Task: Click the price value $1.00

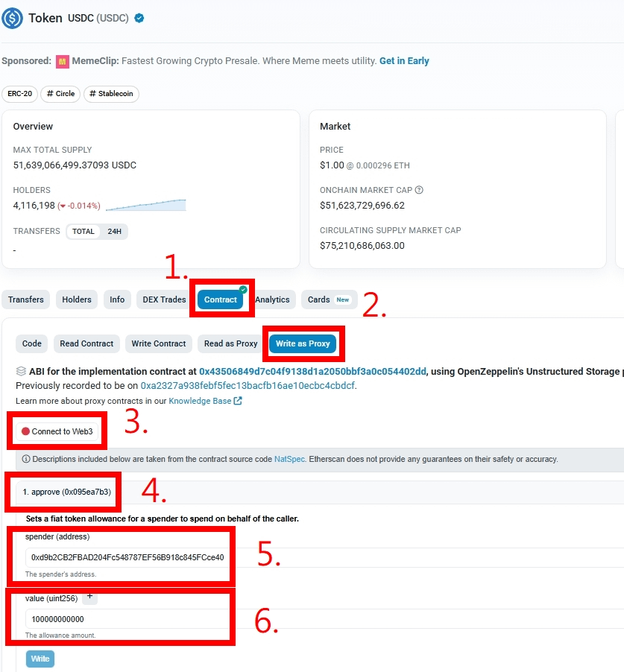Action: (332, 165)
